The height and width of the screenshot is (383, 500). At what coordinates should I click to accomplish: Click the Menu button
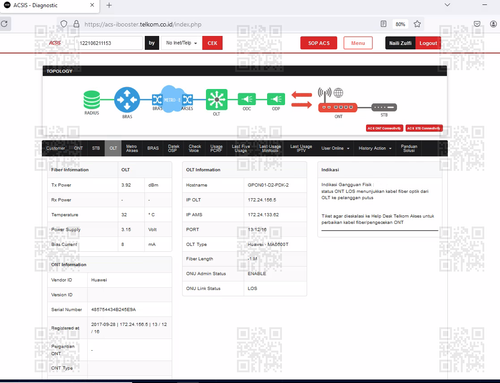click(x=358, y=43)
